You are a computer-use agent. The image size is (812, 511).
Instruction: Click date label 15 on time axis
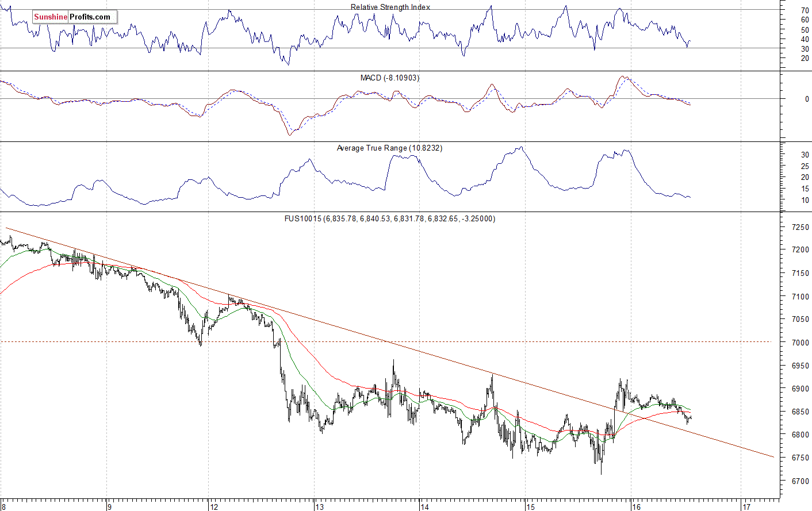530,507
